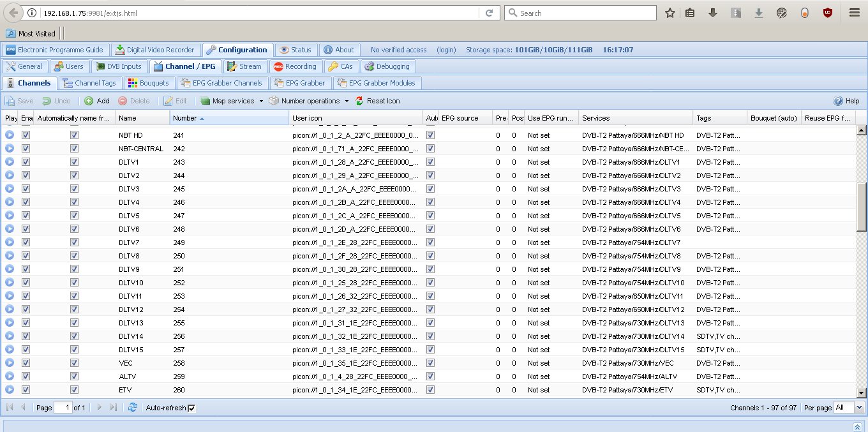Click the page number field

point(63,407)
